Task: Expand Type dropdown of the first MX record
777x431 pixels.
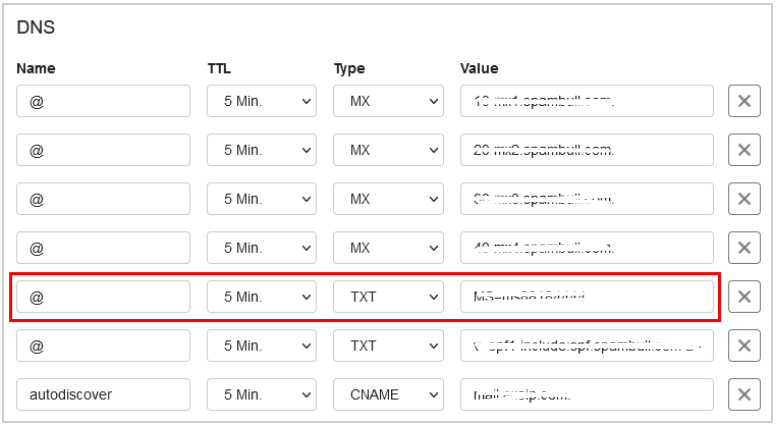Action: click(388, 101)
